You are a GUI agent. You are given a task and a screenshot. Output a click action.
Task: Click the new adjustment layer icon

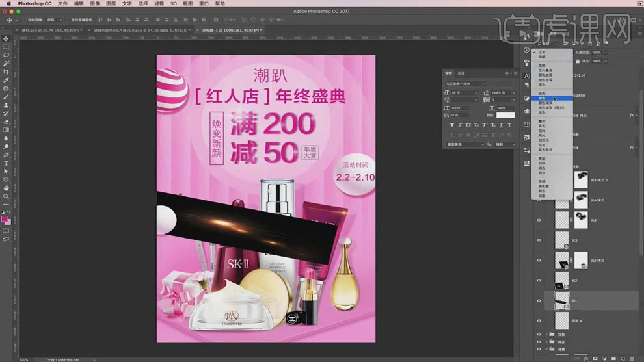pyautogui.click(x=604, y=359)
